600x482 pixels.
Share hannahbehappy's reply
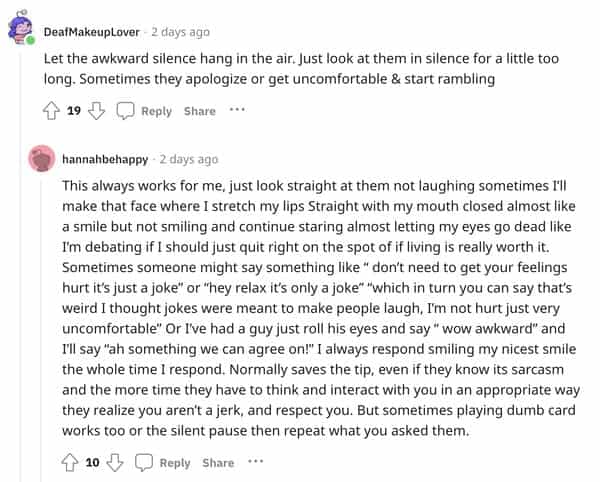pos(217,462)
